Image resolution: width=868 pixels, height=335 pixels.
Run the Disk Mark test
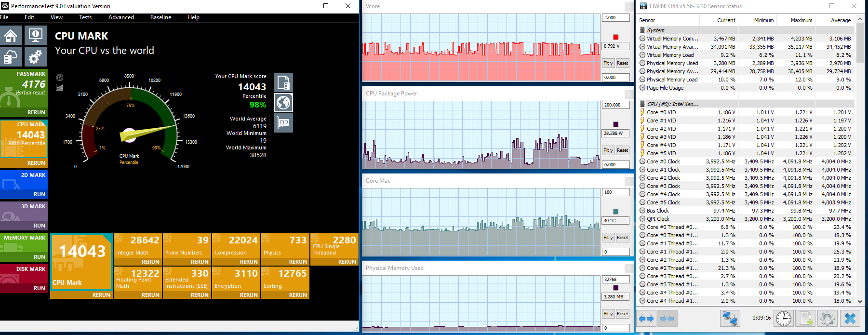(40, 288)
